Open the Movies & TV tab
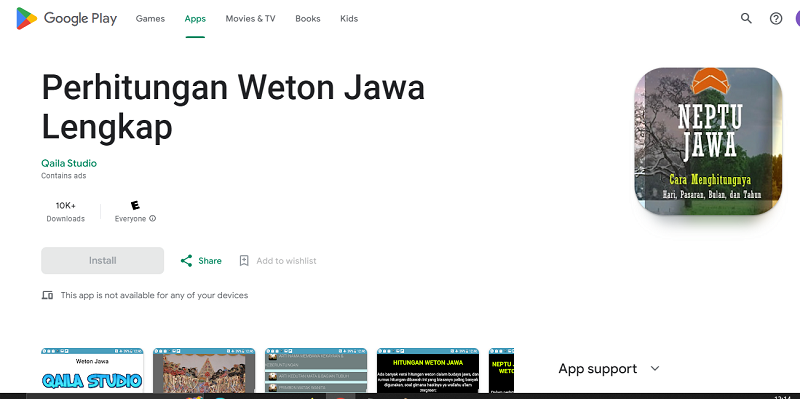 251,19
